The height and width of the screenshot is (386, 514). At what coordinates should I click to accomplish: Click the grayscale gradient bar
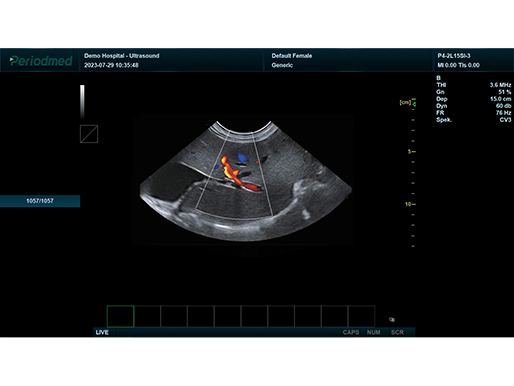tap(82, 102)
